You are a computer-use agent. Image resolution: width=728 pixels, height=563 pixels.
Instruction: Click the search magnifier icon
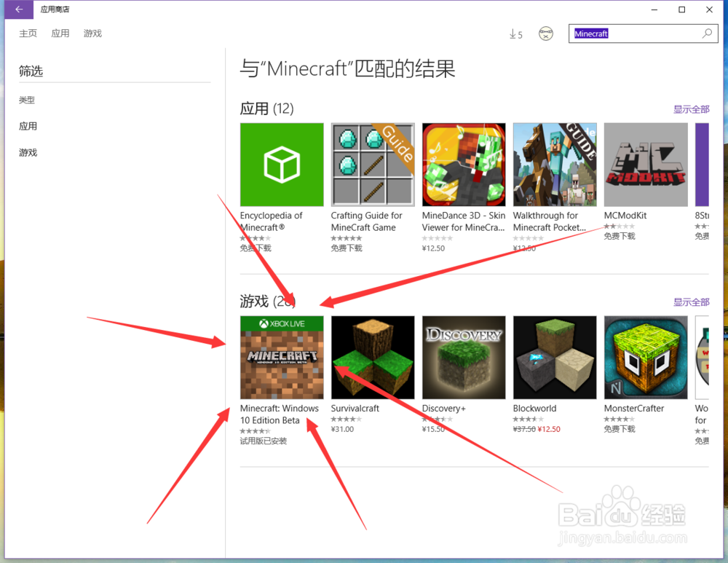point(707,34)
